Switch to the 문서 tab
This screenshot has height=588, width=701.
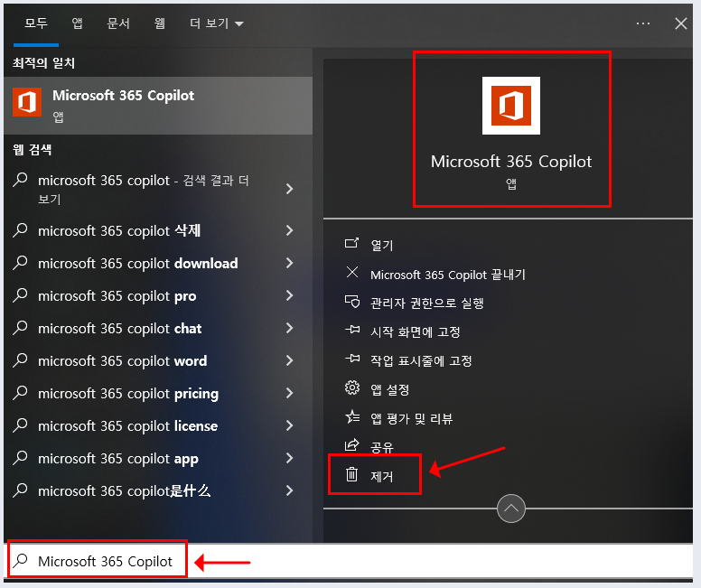pyautogui.click(x=118, y=23)
